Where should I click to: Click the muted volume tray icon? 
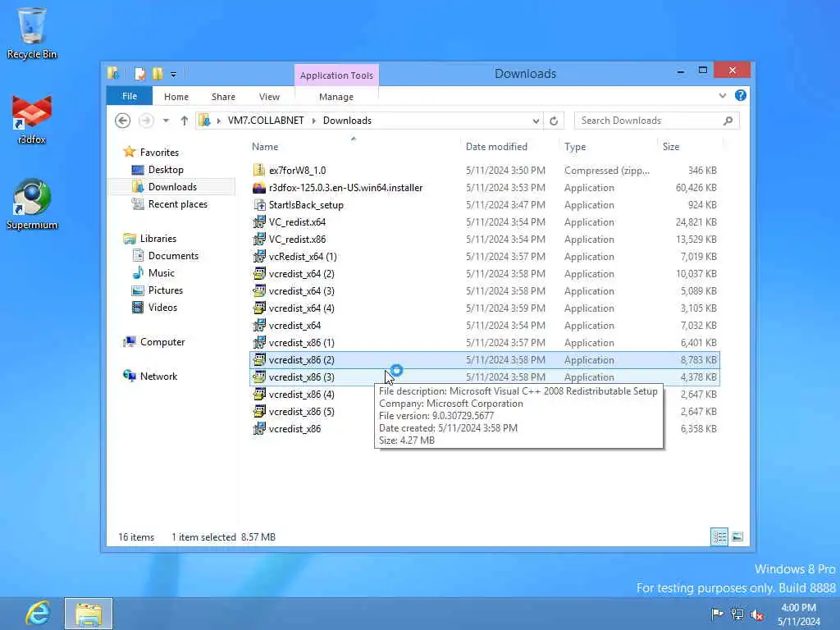pos(757,614)
